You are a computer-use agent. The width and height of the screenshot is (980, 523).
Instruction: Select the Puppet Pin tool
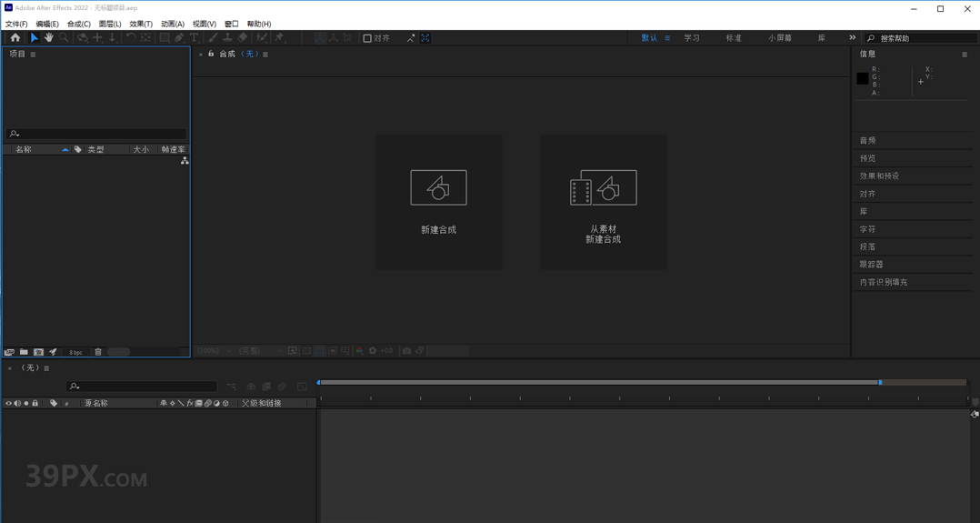coord(279,37)
